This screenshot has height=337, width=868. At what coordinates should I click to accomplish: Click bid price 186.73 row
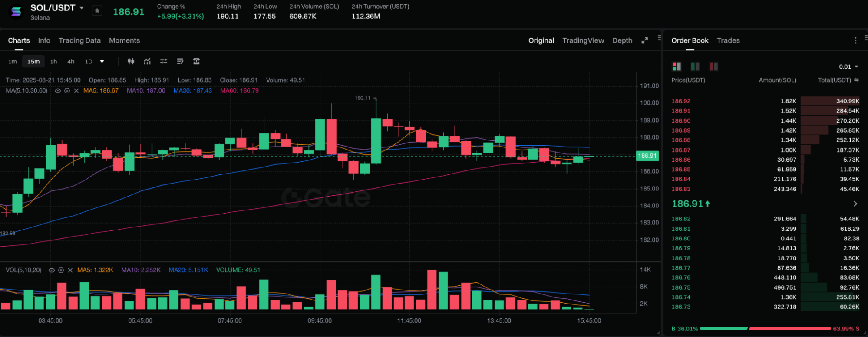pyautogui.click(x=765, y=307)
